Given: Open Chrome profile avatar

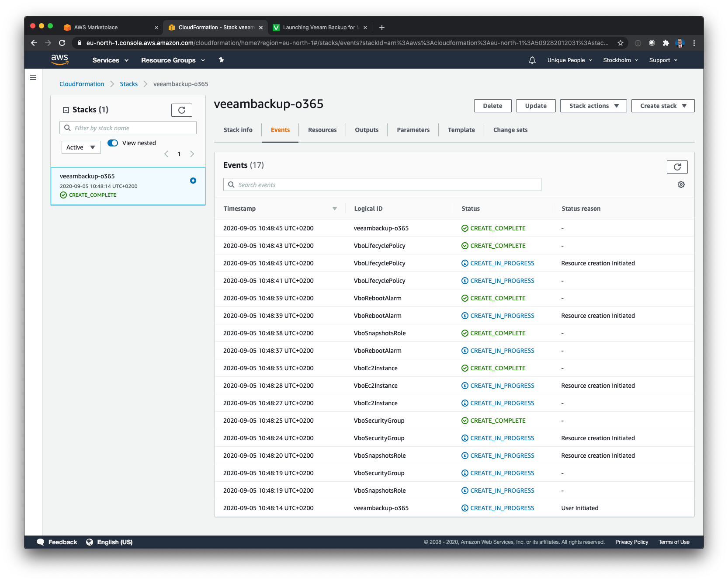Looking at the screenshot, I should click(x=679, y=43).
